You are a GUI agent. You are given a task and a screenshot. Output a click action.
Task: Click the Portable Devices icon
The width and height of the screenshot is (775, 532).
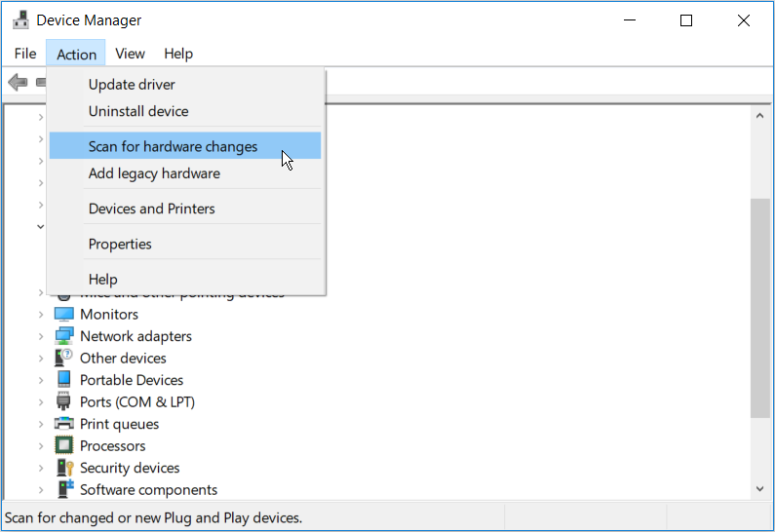(63, 379)
